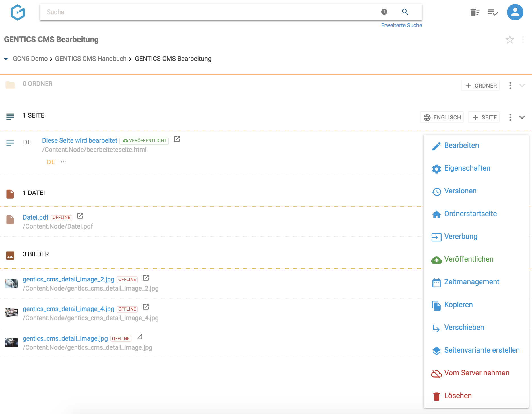Click thumbnail of gentics_cms_detail_image.jpg
Image resolution: width=532 pixels, height=414 pixels.
(x=11, y=342)
